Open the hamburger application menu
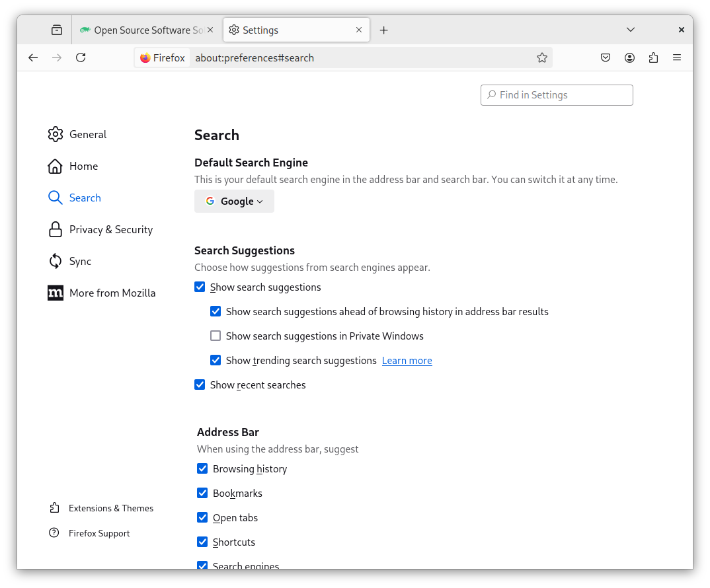710x588 pixels. coord(677,57)
